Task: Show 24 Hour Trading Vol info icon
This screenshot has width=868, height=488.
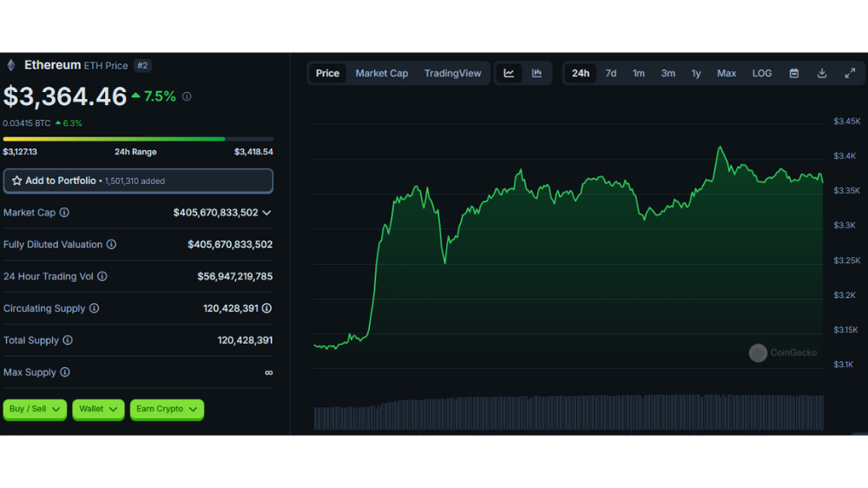Action: point(102,276)
